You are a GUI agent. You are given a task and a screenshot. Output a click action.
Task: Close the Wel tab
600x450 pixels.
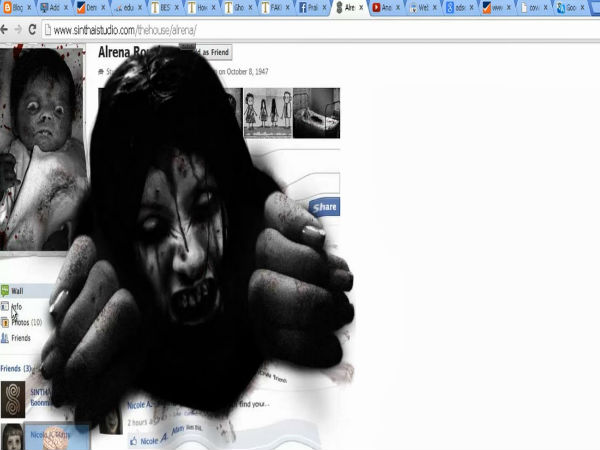coord(435,7)
